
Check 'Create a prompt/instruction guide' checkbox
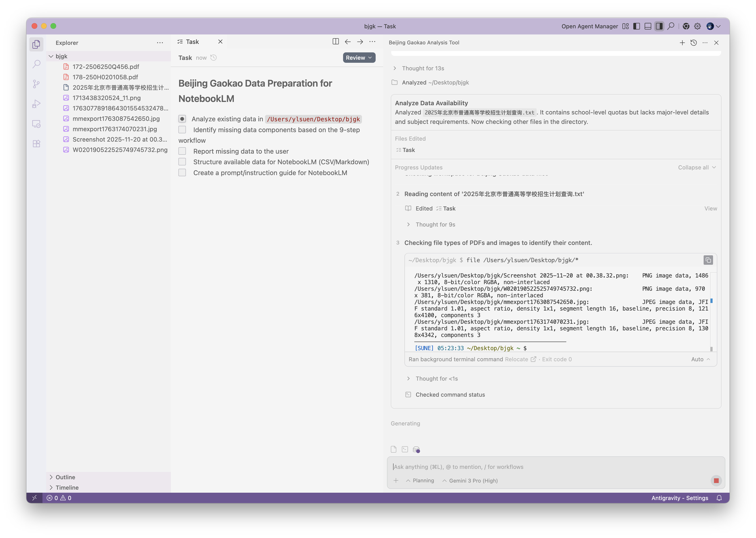coord(182,172)
